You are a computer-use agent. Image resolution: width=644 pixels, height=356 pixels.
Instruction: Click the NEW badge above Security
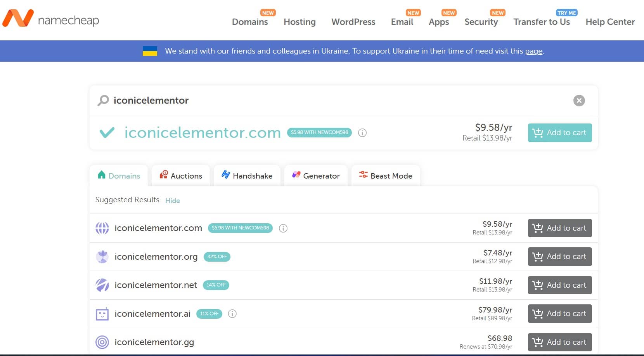[x=498, y=13]
